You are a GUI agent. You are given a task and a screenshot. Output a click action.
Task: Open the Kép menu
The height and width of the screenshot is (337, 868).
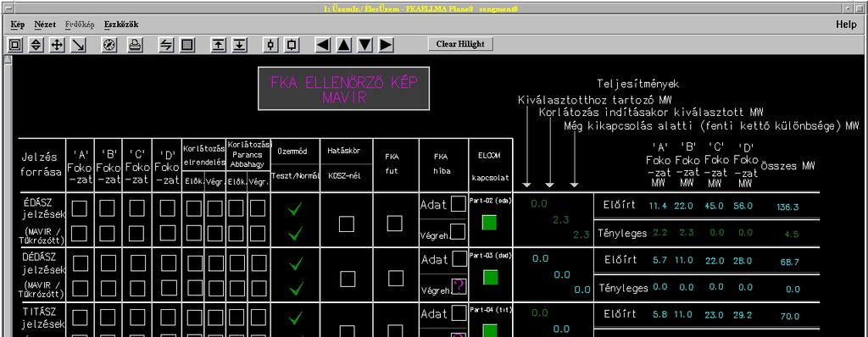point(18,25)
